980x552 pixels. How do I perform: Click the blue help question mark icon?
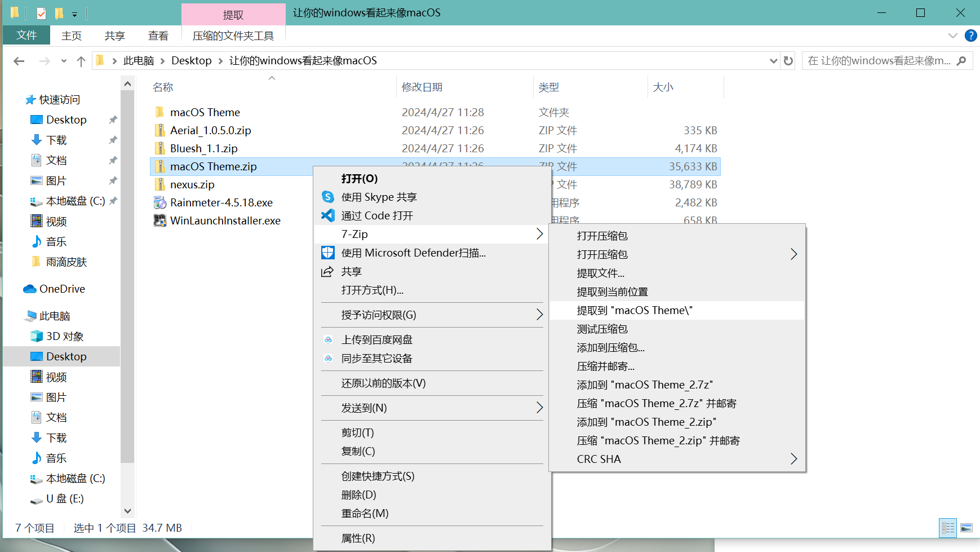coord(970,36)
